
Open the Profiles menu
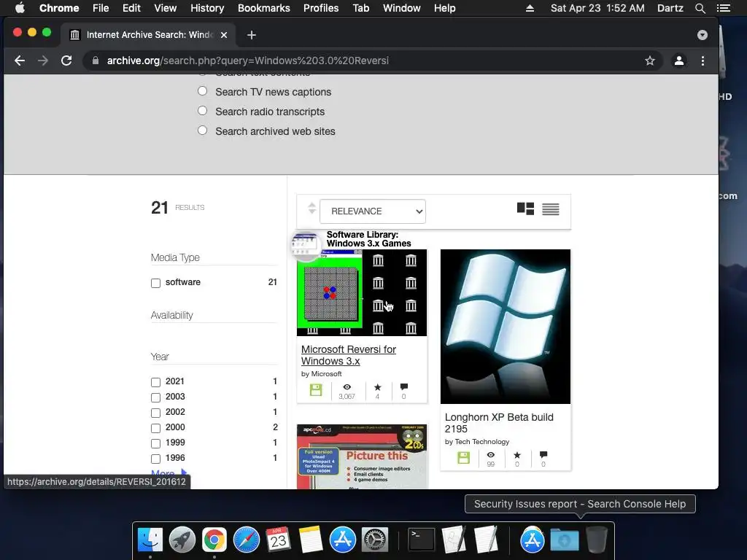321,8
